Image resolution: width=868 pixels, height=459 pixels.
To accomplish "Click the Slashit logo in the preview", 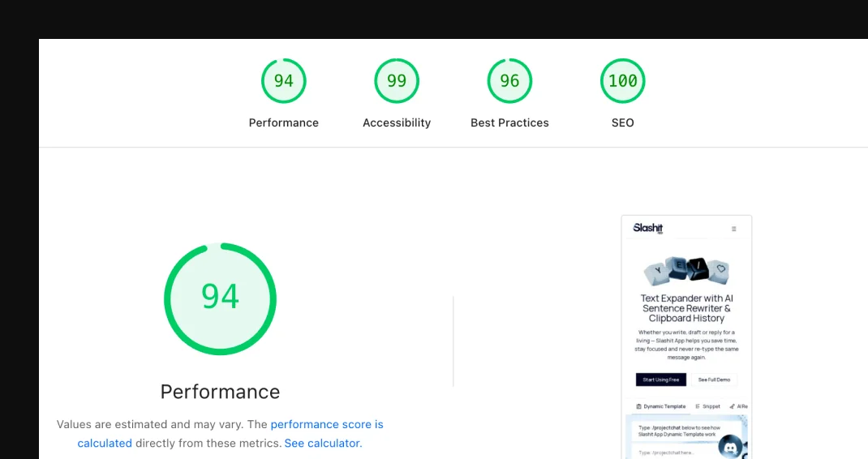I will click(647, 228).
